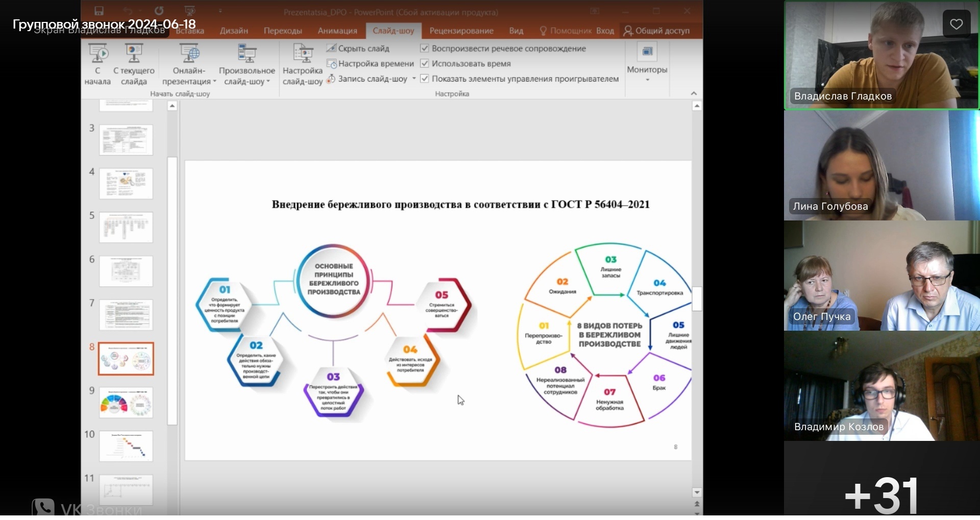This screenshot has width=980, height=520.
Task: Open the Monitors icon
Action: pyautogui.click(x=647, y=52)
